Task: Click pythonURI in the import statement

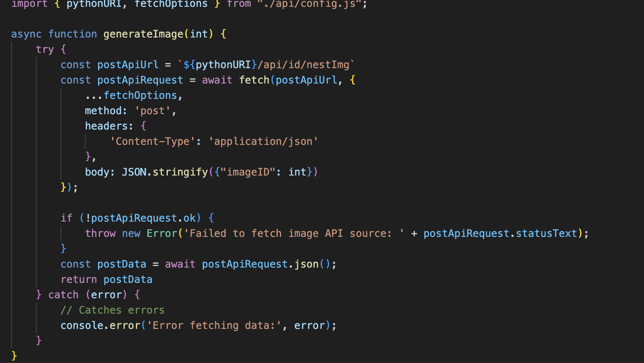Action: coord(94,4)
